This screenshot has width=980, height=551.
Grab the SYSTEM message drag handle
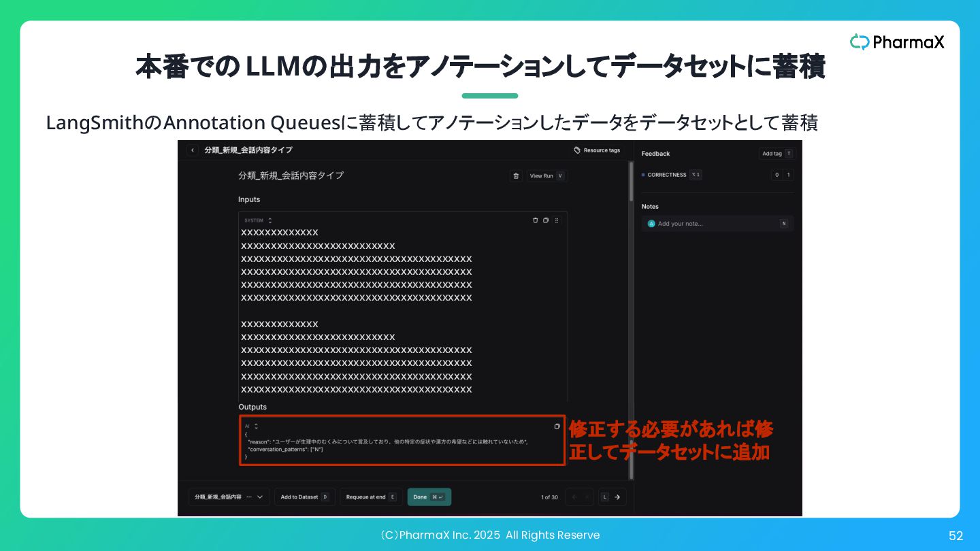[x=557, y=220]
